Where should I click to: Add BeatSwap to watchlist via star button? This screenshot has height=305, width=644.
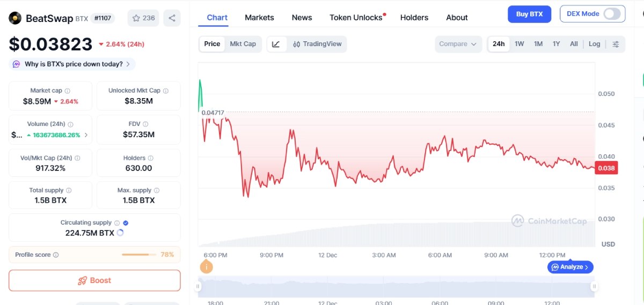143,18
